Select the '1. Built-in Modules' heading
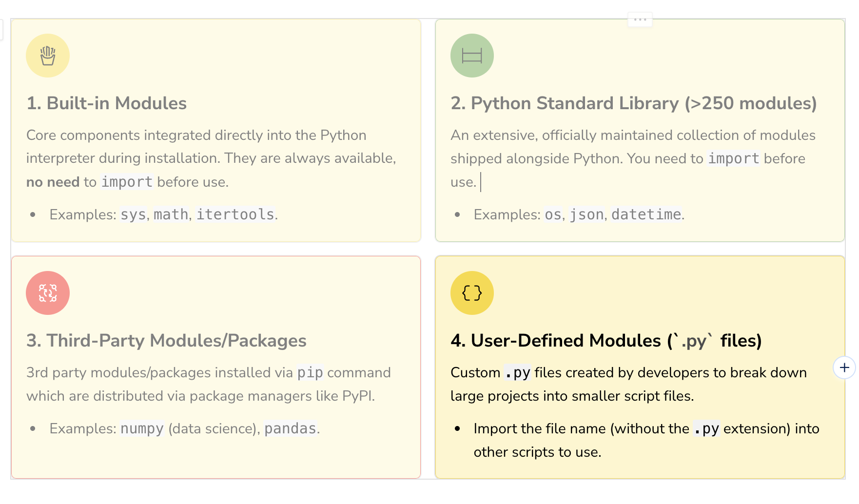This screenshot has height=504, width=859. 107,103
